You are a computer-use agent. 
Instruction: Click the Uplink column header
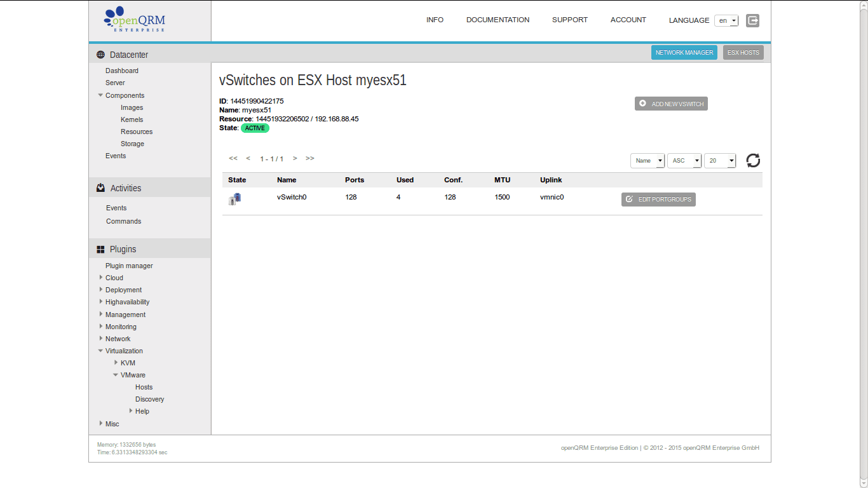[x=551, y=180]
